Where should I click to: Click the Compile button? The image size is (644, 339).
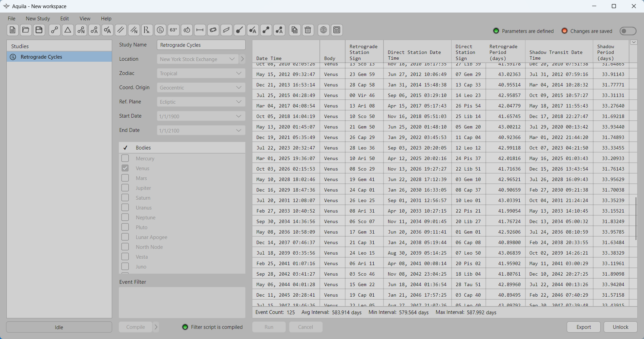coord(136,327)
